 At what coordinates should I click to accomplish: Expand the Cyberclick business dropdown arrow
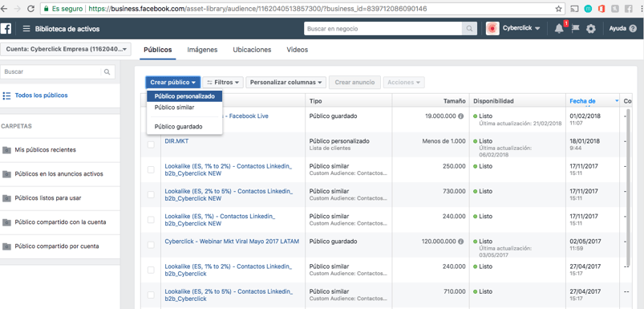(x=537, y=29)
